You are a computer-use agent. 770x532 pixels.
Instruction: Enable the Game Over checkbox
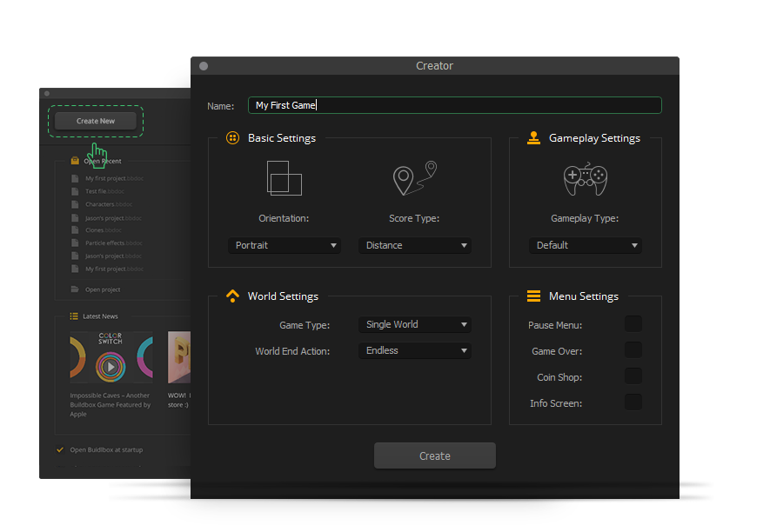pos(633,350)
